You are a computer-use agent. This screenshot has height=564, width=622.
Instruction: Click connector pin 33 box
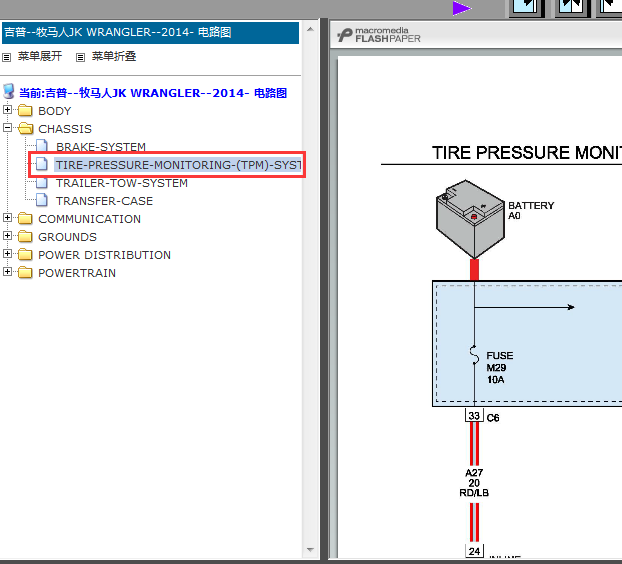tap(474, 416)
